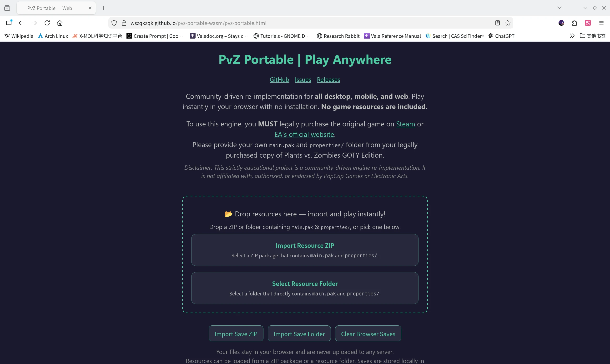Open the Wikipedia bookmark

pos(19,36)
